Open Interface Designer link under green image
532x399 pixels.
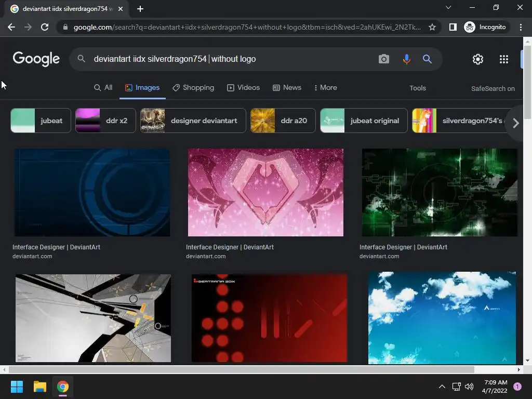pos(403,247)
